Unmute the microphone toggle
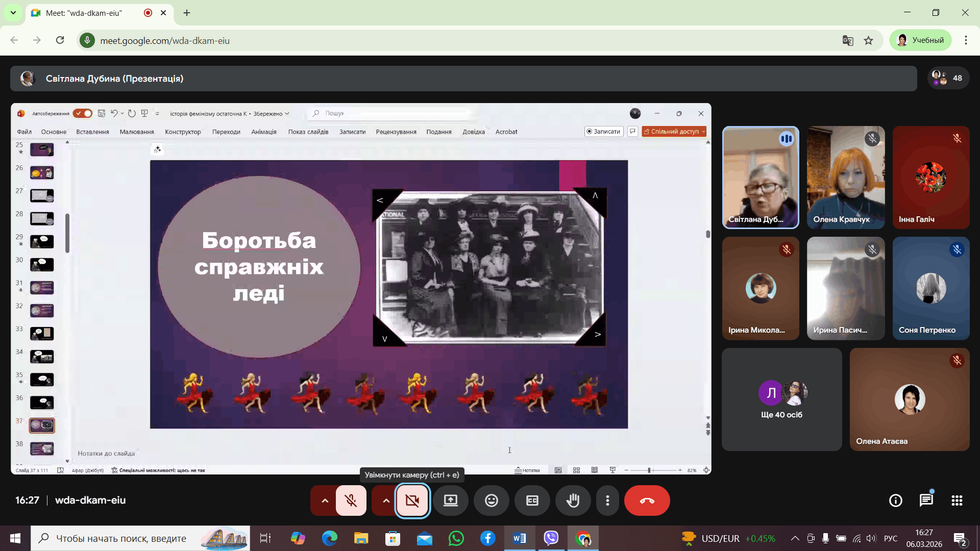Viewport: 980px width, 551px height. pos(351,500)
